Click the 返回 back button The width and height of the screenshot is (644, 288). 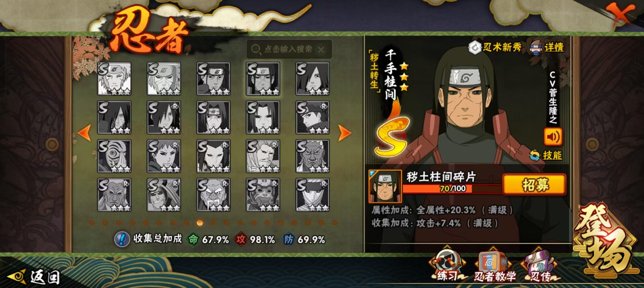(x=33, y=277)
